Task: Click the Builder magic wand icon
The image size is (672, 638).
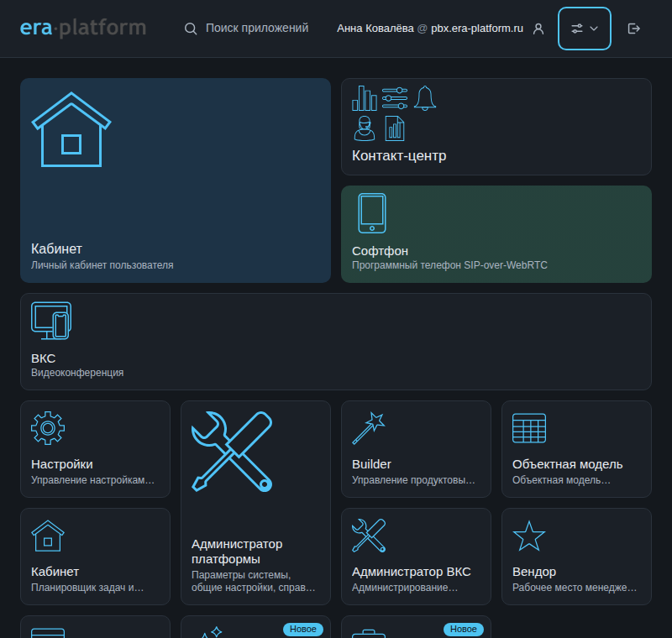Action: click(x=369, y=428)
